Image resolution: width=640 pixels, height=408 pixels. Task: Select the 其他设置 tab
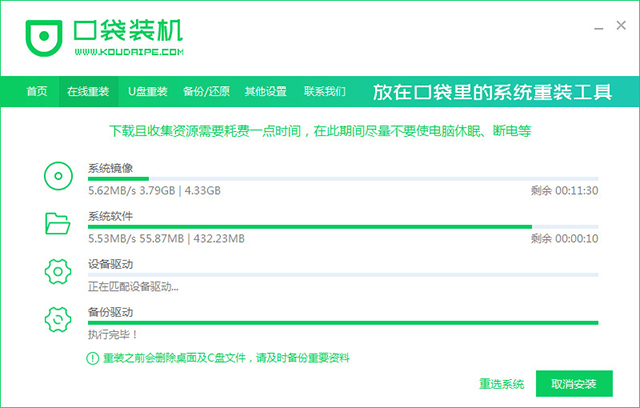(x=266, y=91)
